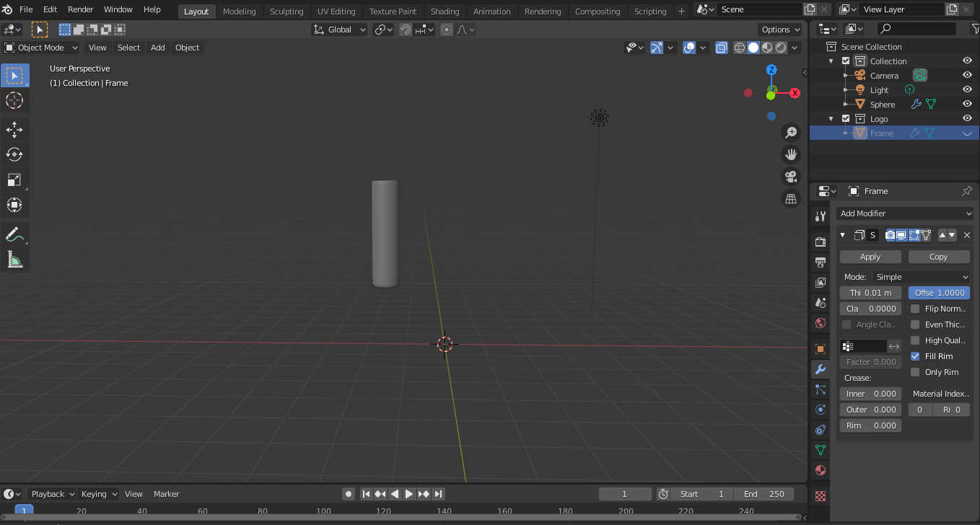Open the World properties tab icon
The height and width of the screenshot is (525, 980).
tap(820, 322)
